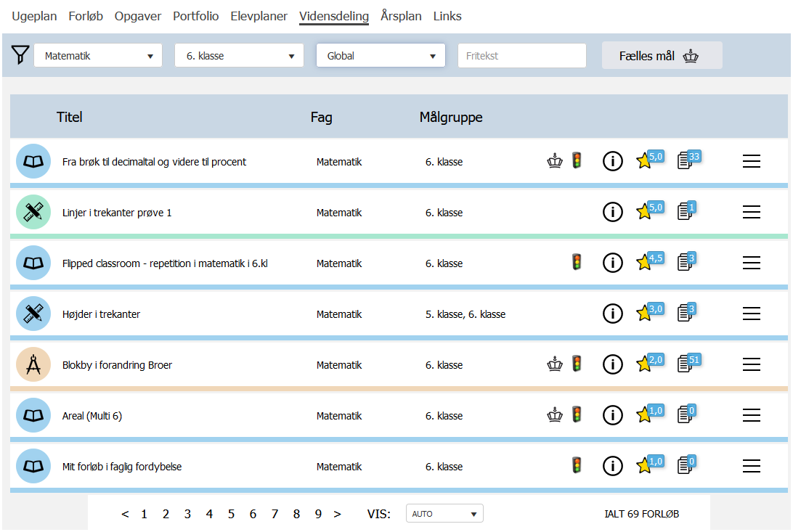The image size is (793, 532).
Task: Switch to Forløb tab
Action: pyautogui.click(x=86, y=16)
